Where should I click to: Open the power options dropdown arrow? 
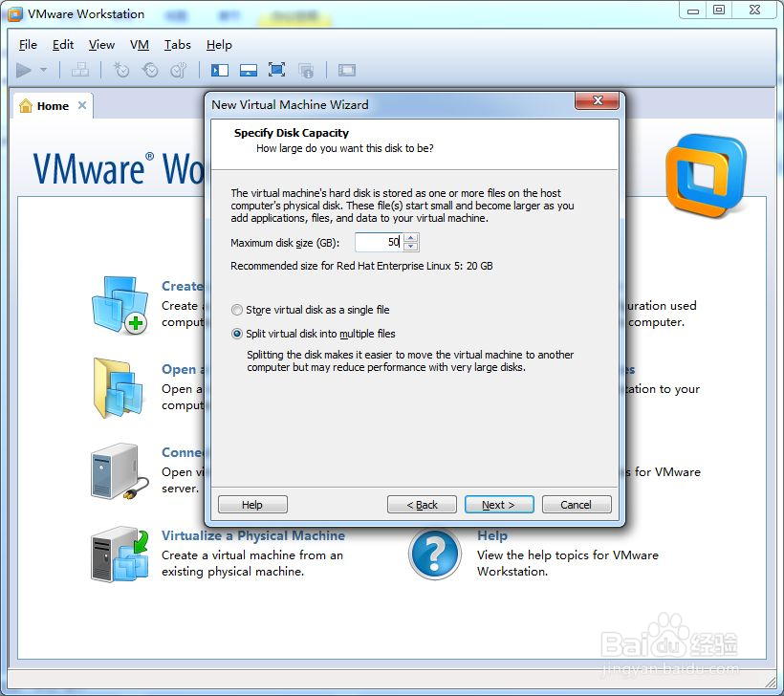pos(43,70)
